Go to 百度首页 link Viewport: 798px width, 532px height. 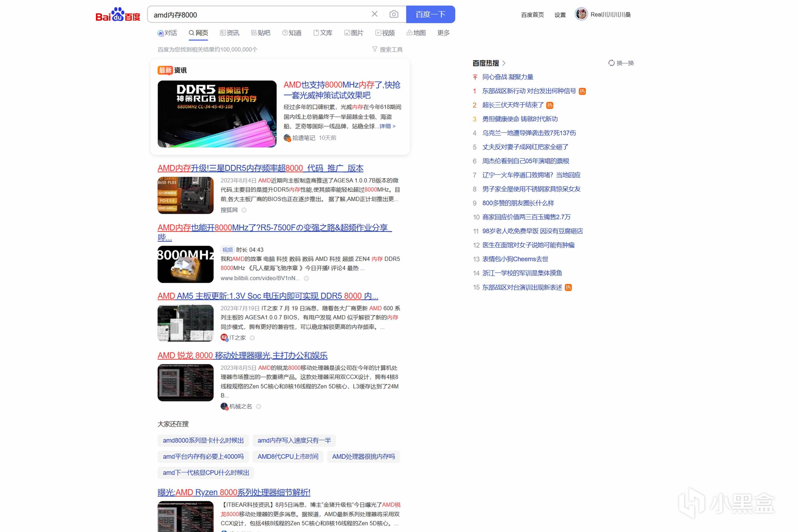532,15
